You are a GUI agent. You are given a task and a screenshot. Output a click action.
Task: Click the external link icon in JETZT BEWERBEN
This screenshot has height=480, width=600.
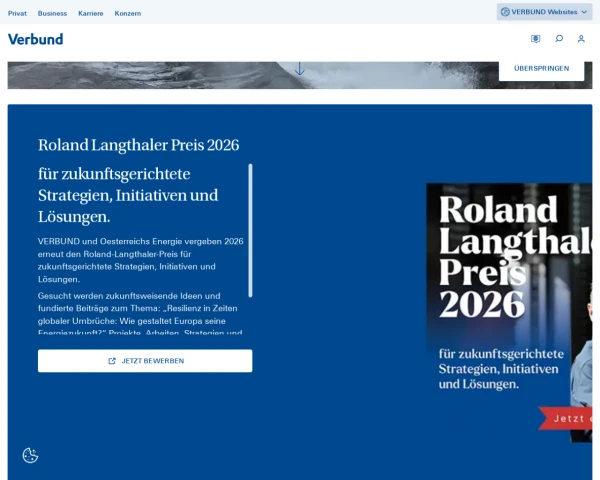[112, 361]
